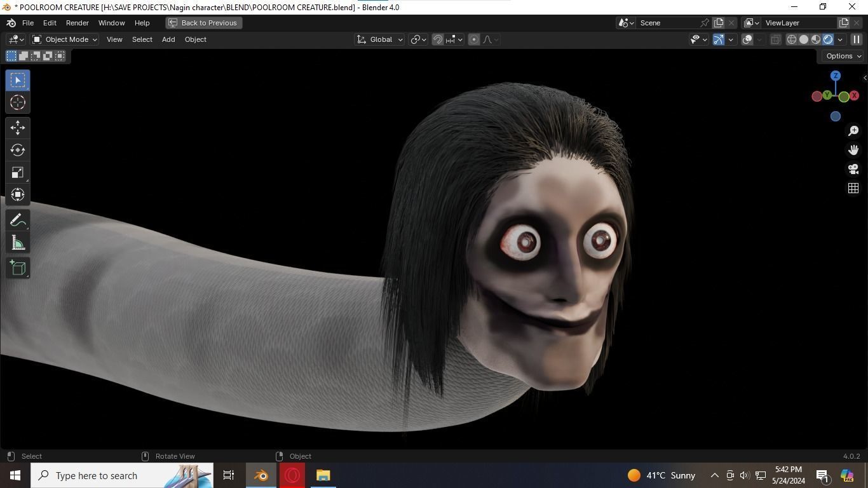
Task: Select the Scale tool
Action: (18, 172)
